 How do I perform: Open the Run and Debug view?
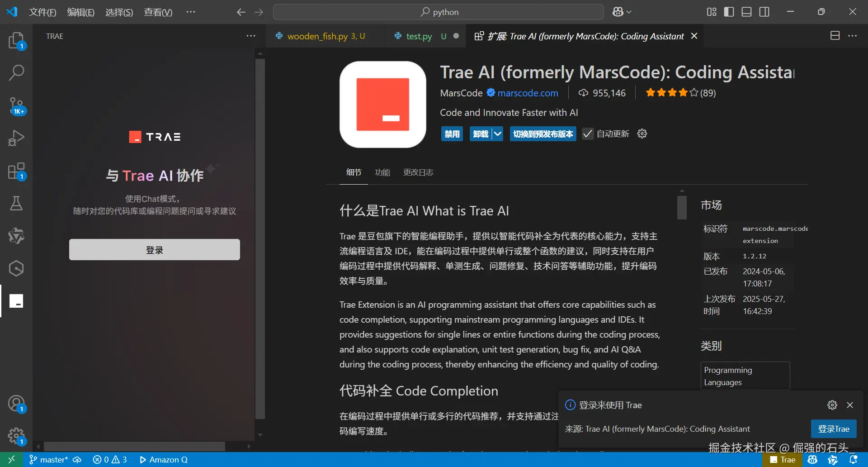16,138
